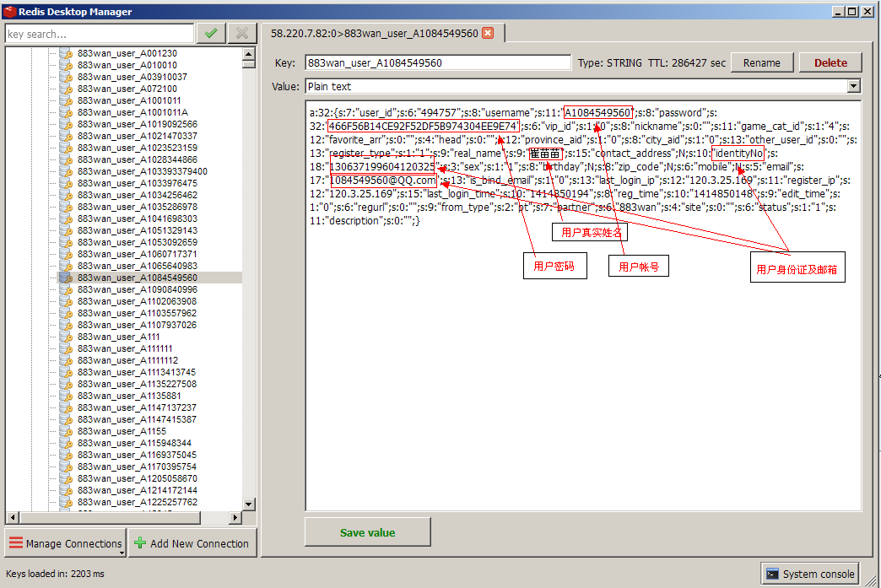Click the Rename button
The height and width of the screenshot is (588, 881).
point(762,63)
